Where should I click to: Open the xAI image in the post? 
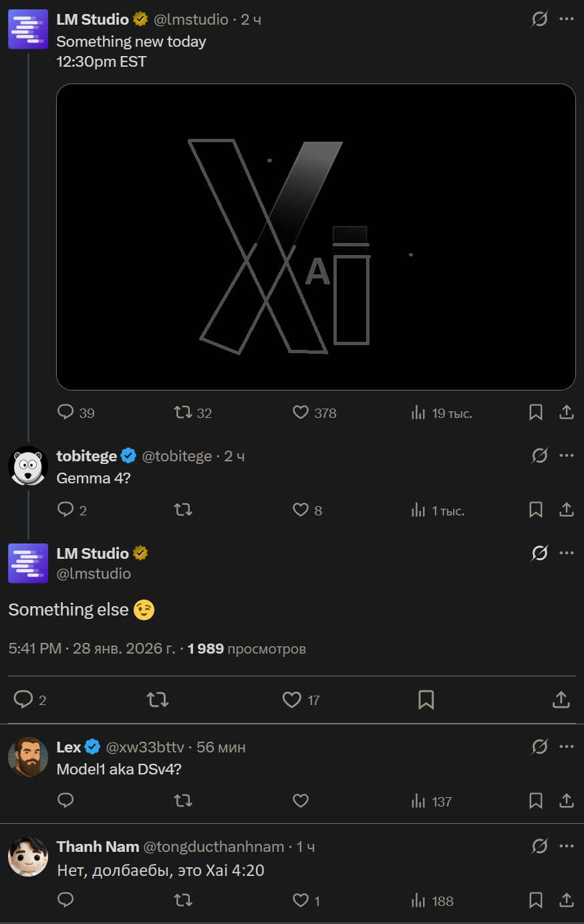tap(316, 237)
